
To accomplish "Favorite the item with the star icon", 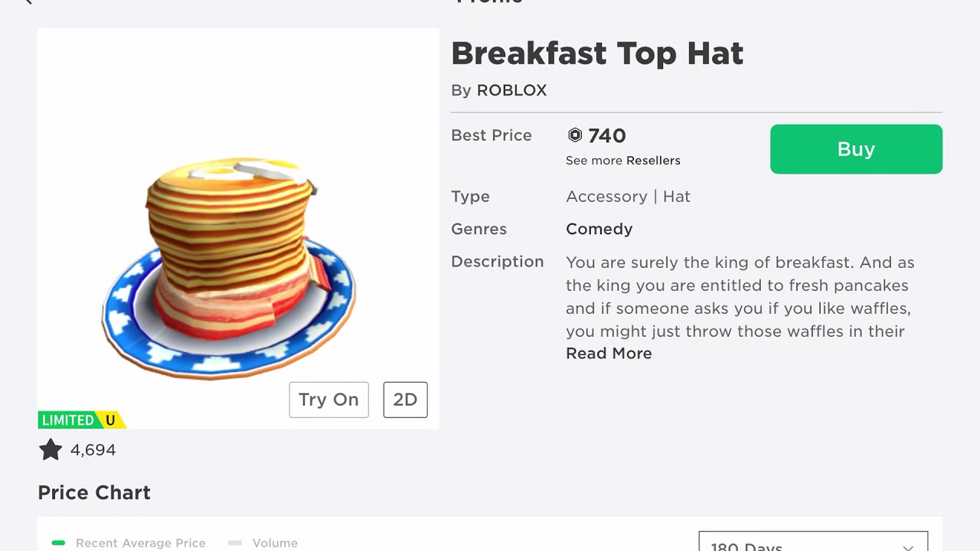I will point(51,450).
